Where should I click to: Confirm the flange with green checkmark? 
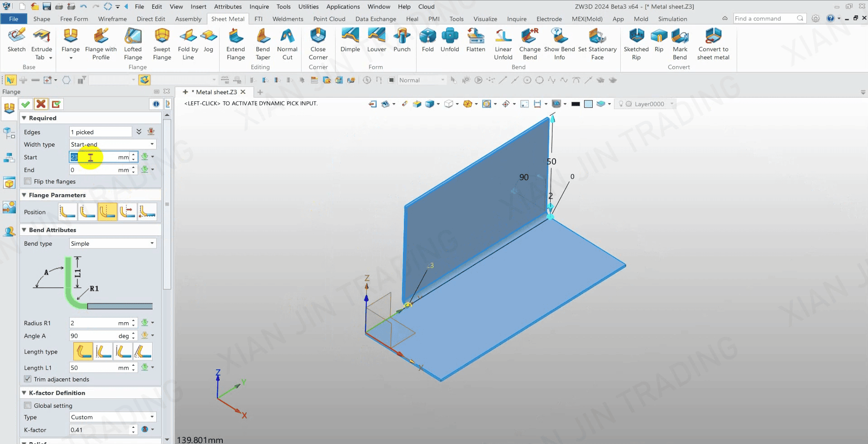26,104
